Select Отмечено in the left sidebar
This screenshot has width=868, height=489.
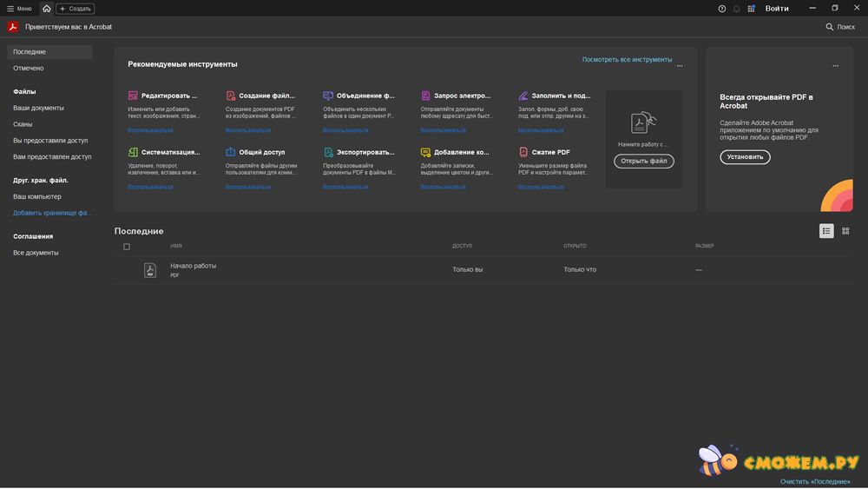(x=29, y=68)
